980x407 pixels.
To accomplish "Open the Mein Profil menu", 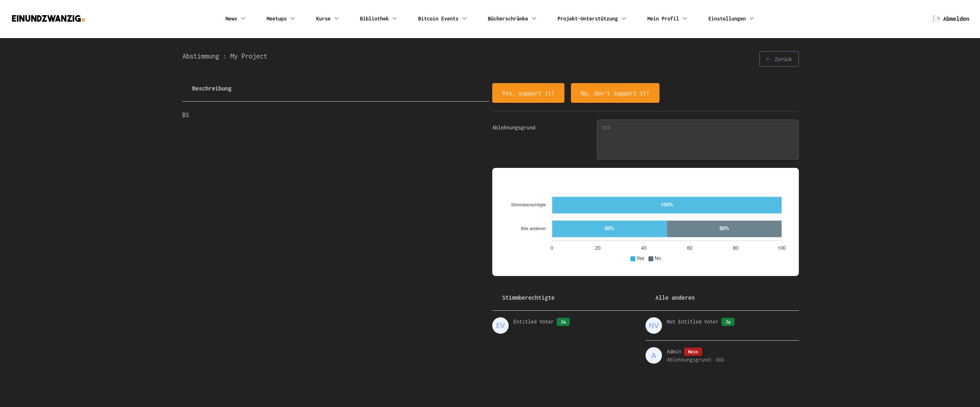I will click(667, 19).
